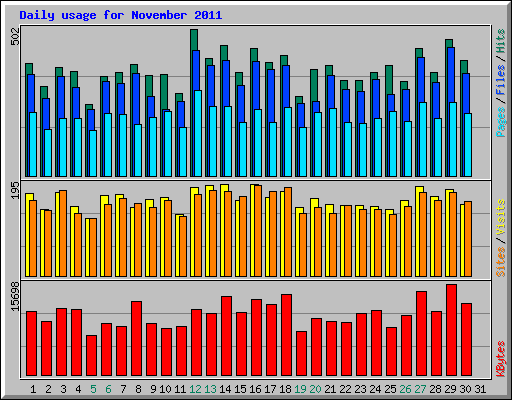The height and width of the screenshot is (400, 512).
Task: Click the 15698 axis maximum value
Action: coord(15,297)
